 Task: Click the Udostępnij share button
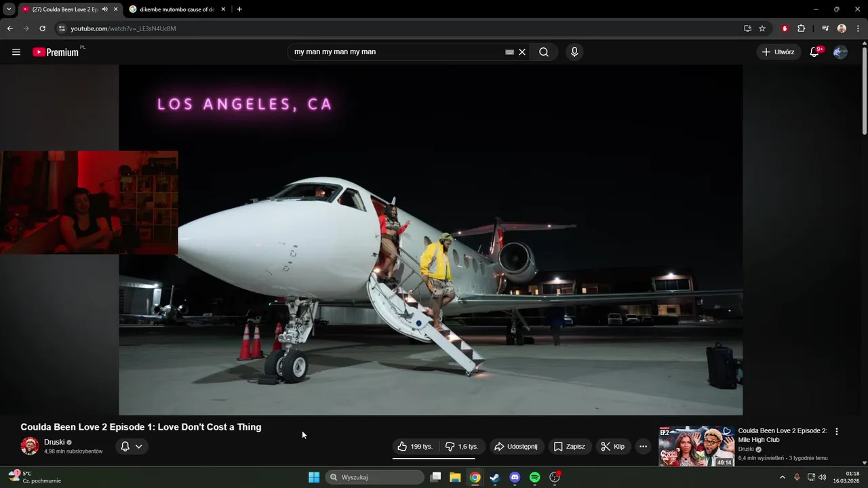pyautogui.click(x=516, y=447)
